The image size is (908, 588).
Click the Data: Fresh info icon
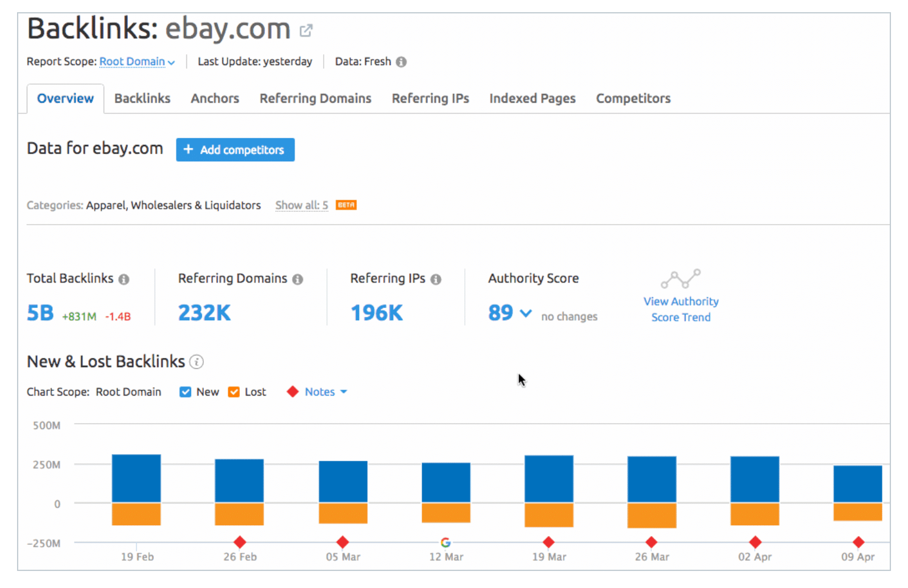point(401,62)
